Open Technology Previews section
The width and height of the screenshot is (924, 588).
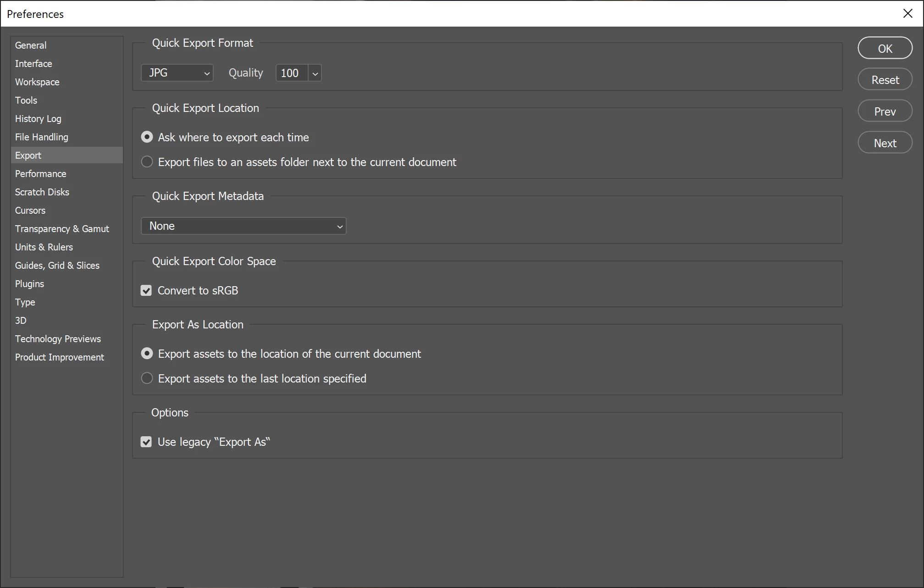click(x=58, y=339)
